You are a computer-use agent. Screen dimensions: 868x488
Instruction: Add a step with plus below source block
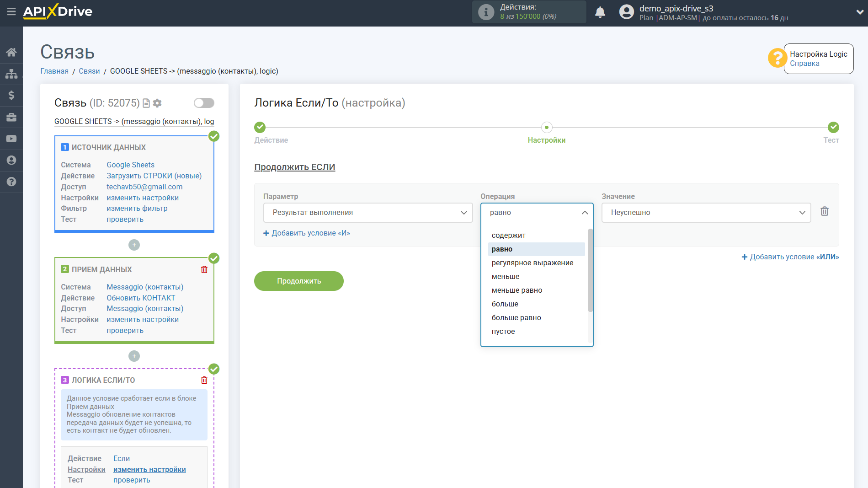134,245
